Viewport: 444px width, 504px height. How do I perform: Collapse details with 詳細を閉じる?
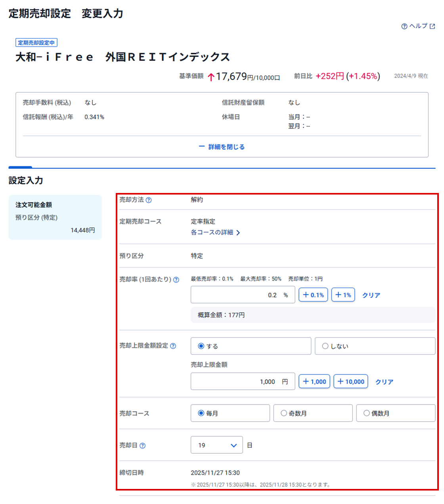tap(222, 147)
